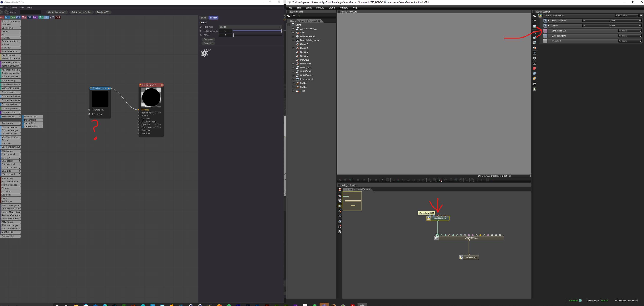Click the Get Active material button
Viewport: 644px width, 306px height.
click(x=57, y=12)
